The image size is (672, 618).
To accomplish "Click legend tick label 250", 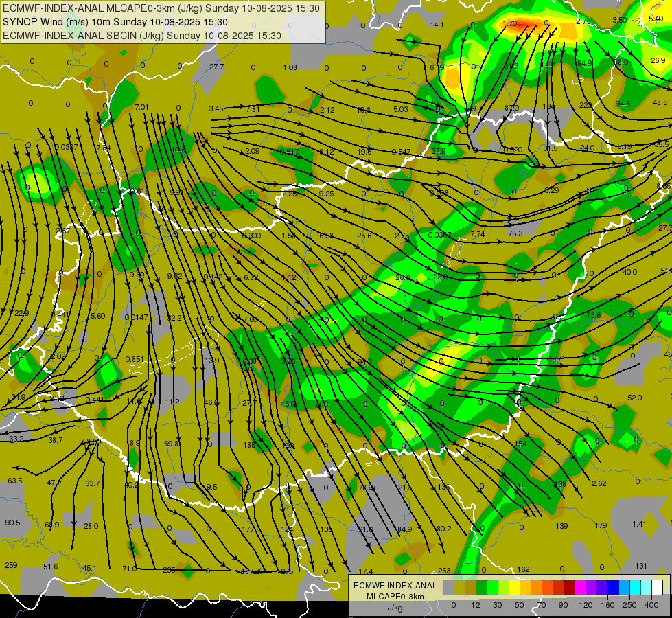I will click(x=629, y=605).
